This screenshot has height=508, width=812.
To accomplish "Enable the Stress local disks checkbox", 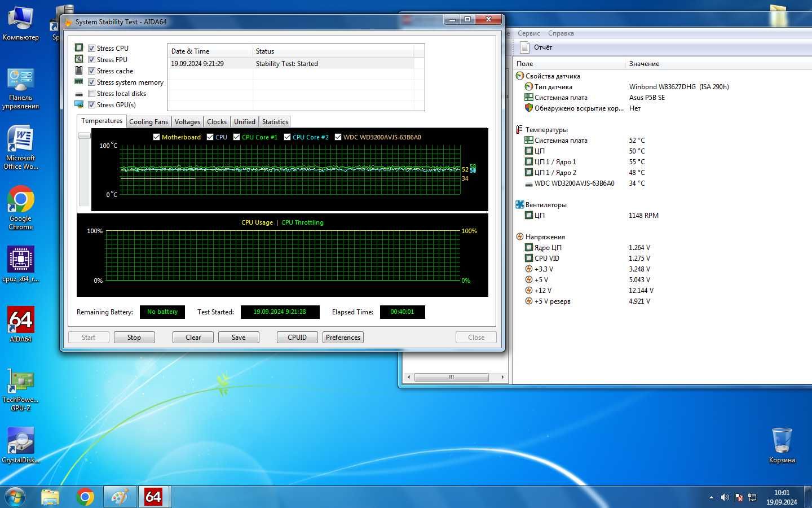I will (x=91, y=93).
